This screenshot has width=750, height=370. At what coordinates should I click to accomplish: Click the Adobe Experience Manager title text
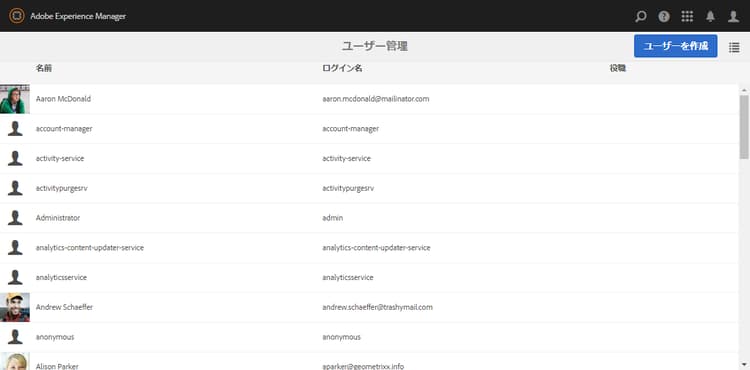78,16
